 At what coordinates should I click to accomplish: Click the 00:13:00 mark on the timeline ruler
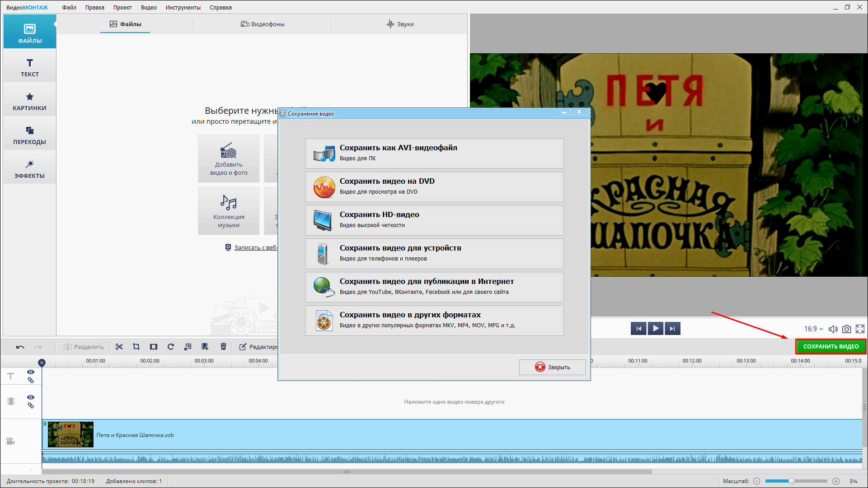tap(746, 361)
